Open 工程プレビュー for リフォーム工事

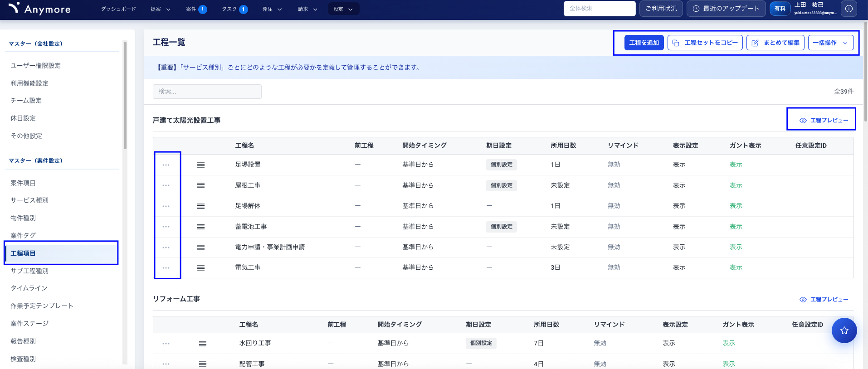[x=824, y=300]
